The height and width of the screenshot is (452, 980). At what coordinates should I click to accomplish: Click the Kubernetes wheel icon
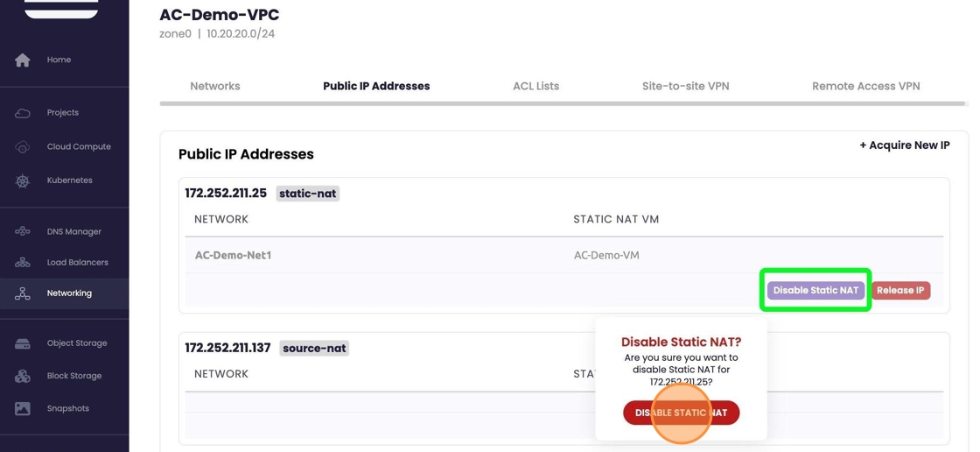[x=23, y=180]
